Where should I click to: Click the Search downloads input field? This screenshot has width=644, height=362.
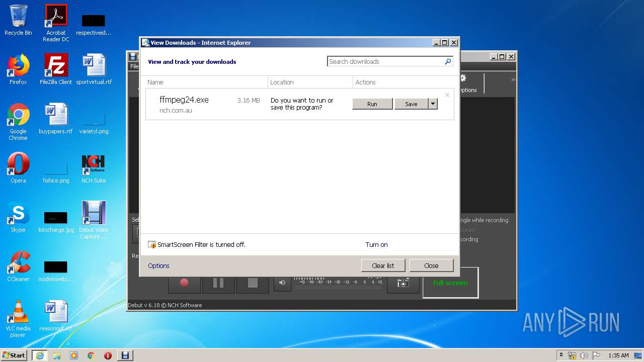(385, 61)
